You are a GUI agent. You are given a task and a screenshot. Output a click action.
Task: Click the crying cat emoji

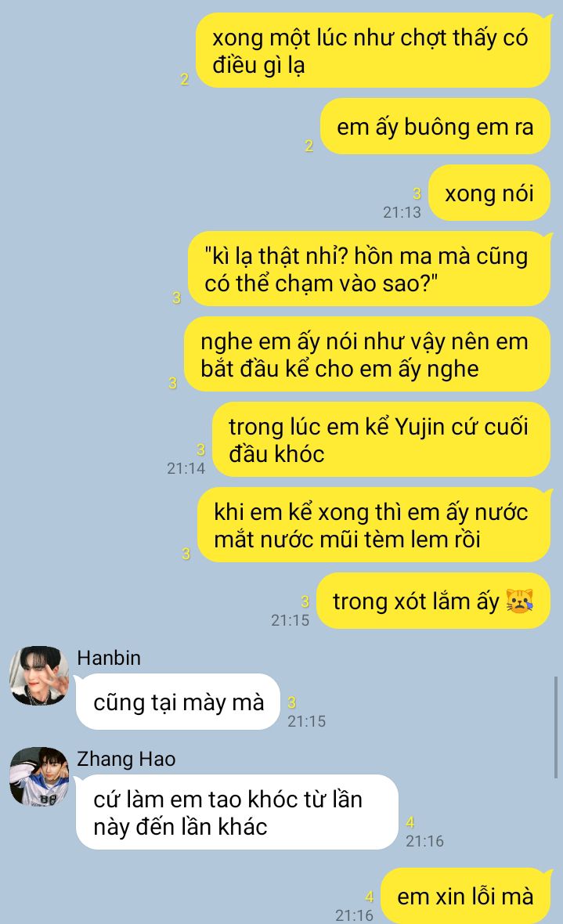tap(519, 601)
